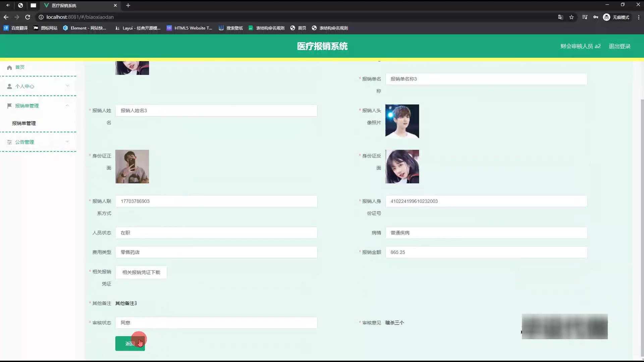This screenshot has width=644, height=362.
Task: Click the flag icon beside 报销单管理
Action: pos(9,106)
